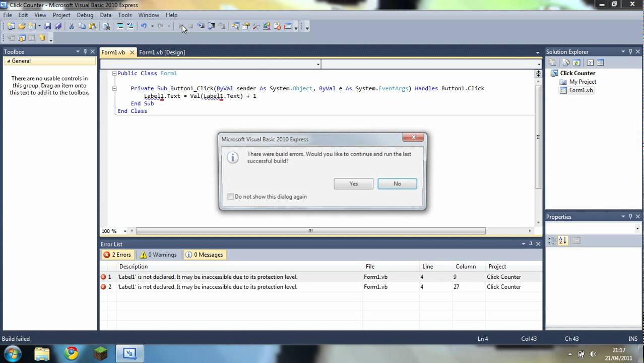The width and height of the screenshot is (644, 363).
Task: Click Yes to run last successful build
Action: (354, 184)
